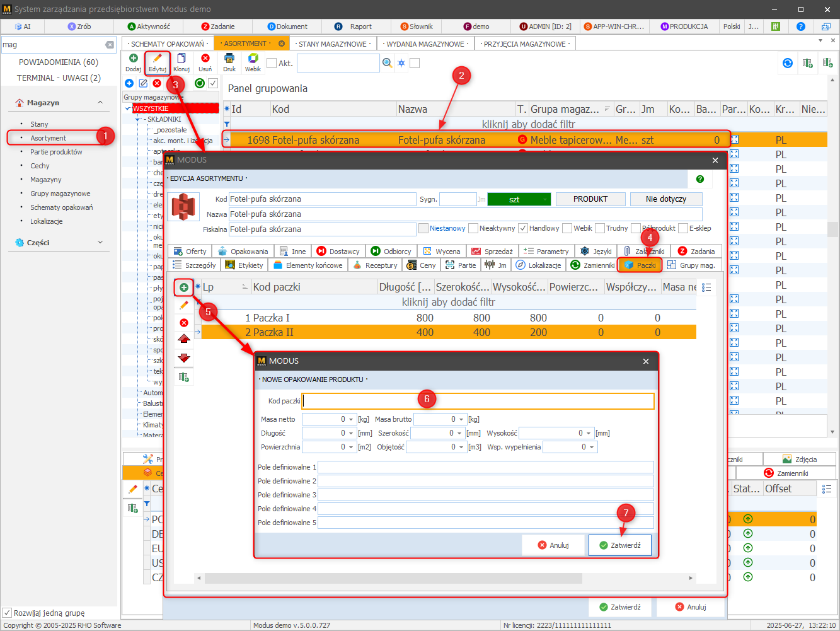Image resolution: width=840 pixels, height=631 pixels.
Task: Expand the Części sidebar section
Action: 100,243
